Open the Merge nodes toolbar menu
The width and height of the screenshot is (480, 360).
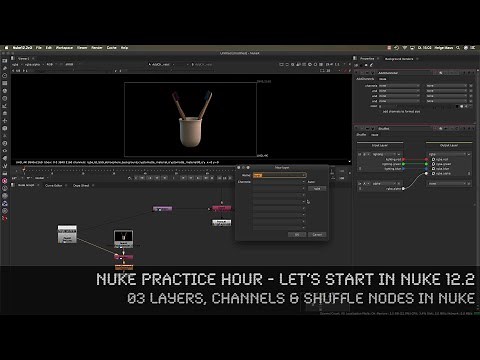click(5, 113)
